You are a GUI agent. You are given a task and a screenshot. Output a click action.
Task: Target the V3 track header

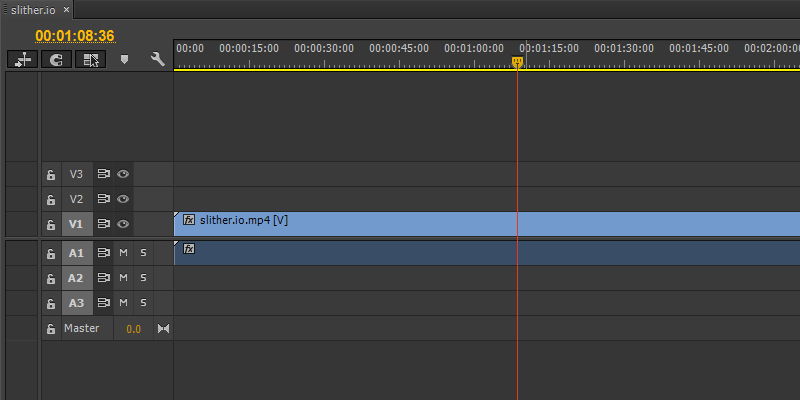pyautogui.click(x=77, y=174)
